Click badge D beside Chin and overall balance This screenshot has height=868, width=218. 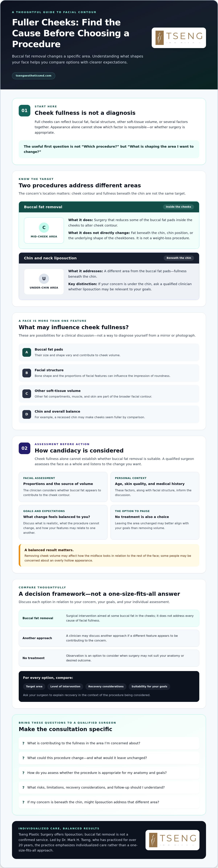pyautogui.click(x=27, y=414)
